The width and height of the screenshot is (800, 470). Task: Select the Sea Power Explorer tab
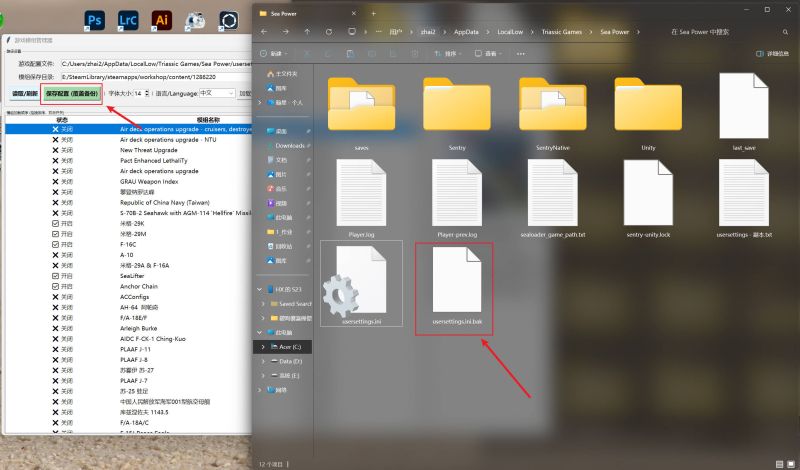pyautogui.click(x=308, y=13)
